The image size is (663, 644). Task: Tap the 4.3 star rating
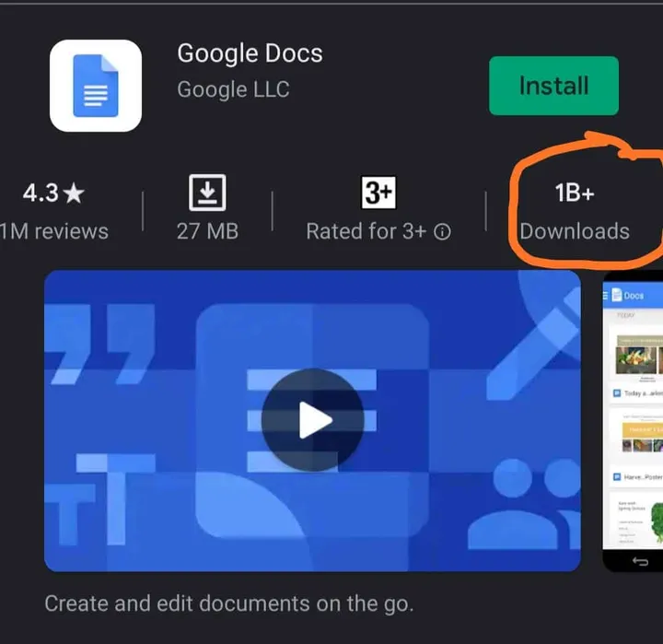[53, 193]
